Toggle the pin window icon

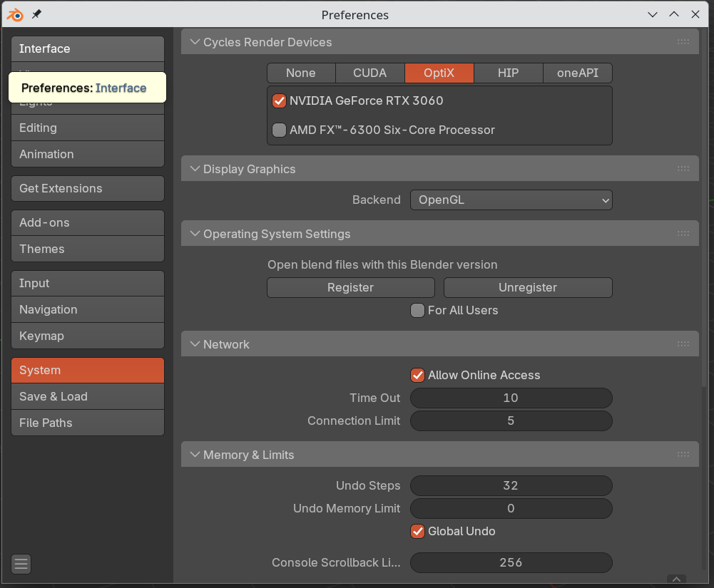click(x=36, y=14)
